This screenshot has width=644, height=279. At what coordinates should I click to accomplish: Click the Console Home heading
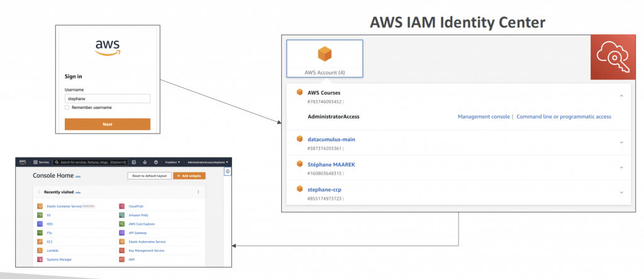[x=53, y=176]
